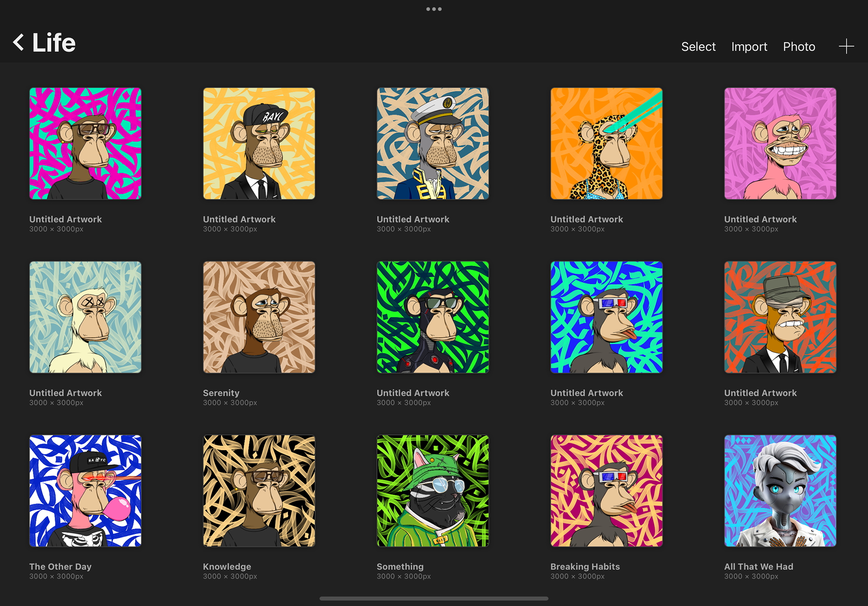This screenshot has width=868, height=606.
Task: Tap the home indicator bar at screen bottom
Action: (434, 598)
